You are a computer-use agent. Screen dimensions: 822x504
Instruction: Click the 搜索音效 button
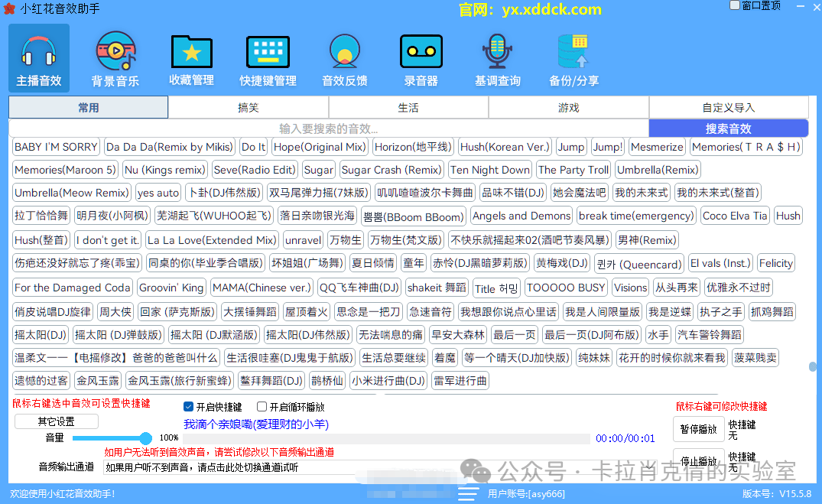click(728, 128)
